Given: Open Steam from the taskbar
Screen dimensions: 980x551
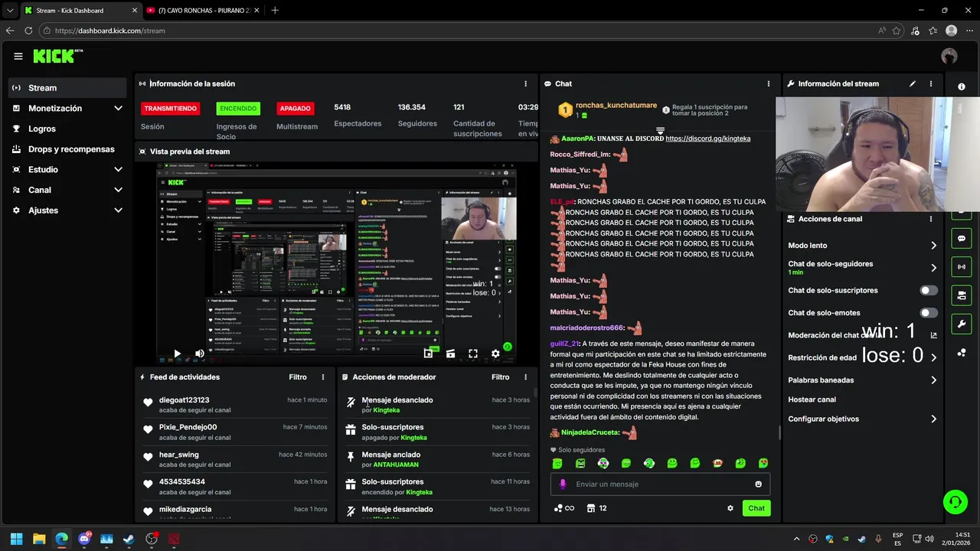Looking at the screenshot, I should pos(129,539).
